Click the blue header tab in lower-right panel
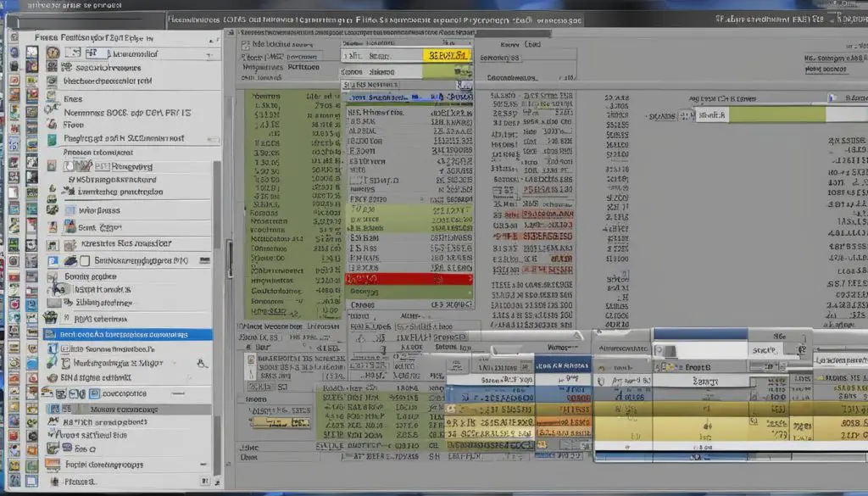 tap(700, 334)
